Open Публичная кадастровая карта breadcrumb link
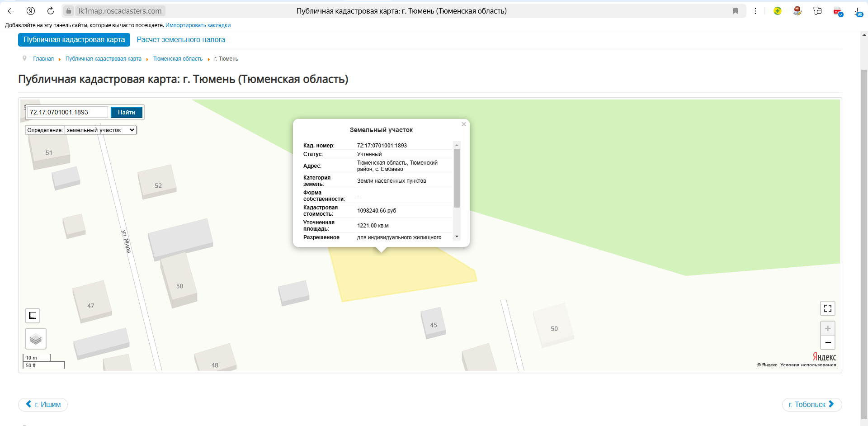The image size is (868, 426). click(104, 59)
